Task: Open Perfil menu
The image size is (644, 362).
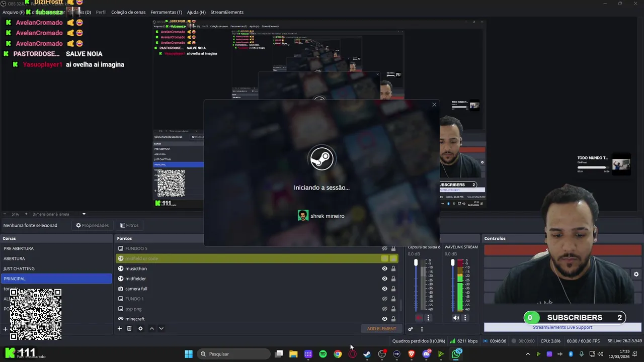Action: [101, 12]
